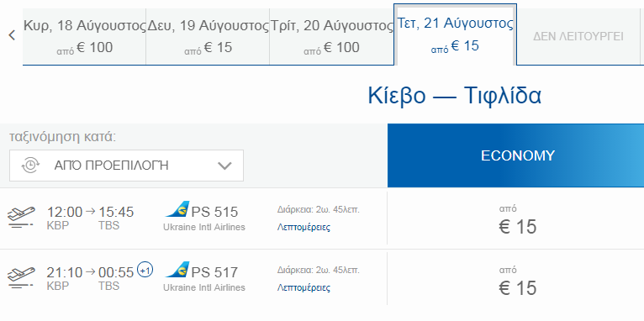Choose the € 15 economy fare for PS 515

pyautogui.click(x=516, y=218)
